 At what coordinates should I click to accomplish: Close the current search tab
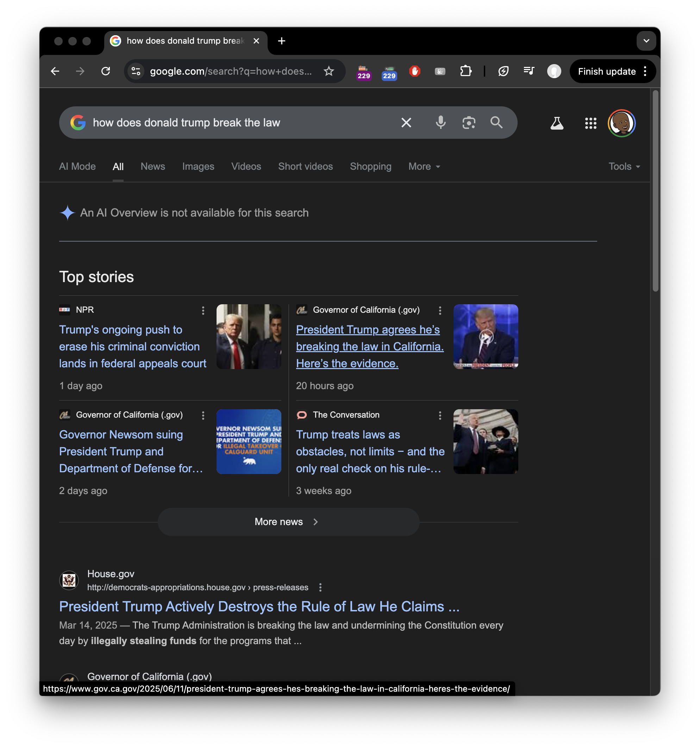(256, 40)
